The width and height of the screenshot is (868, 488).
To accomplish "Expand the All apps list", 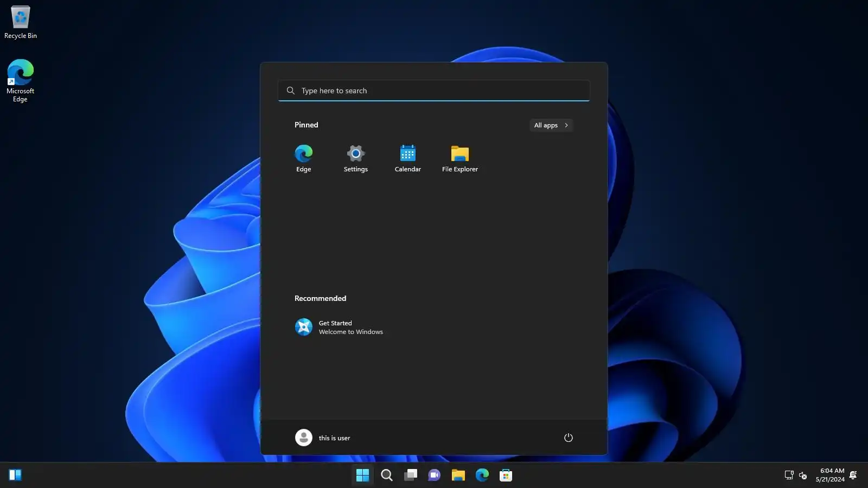I will pos(551,125).
